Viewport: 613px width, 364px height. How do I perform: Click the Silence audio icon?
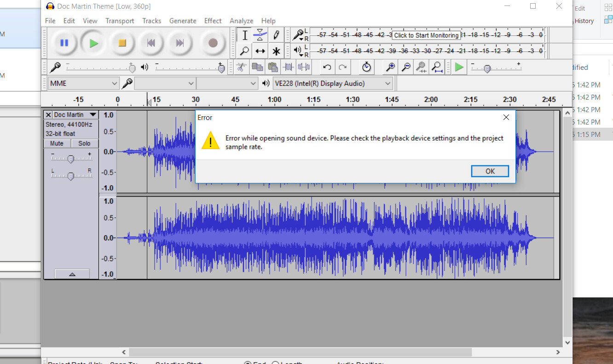pyautogui.click(x=304, y=67)
